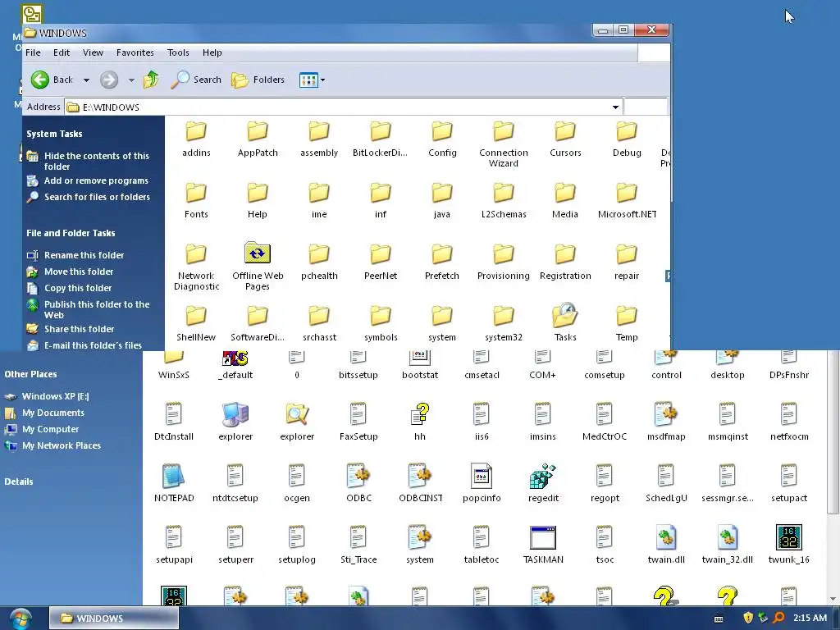Select the ODBCINST settings file icon
The width and height of the screenshot is (840, 630).
[420, 476]
